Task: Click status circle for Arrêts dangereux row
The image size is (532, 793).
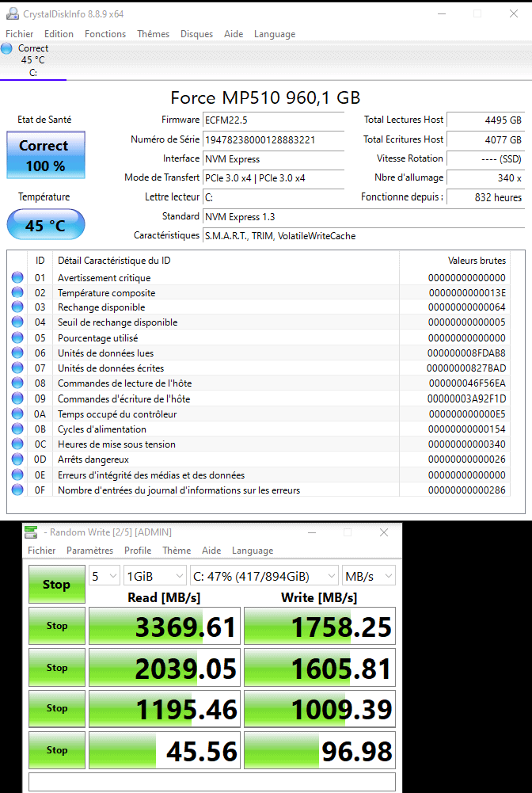Action: click(x=17, y=459)
